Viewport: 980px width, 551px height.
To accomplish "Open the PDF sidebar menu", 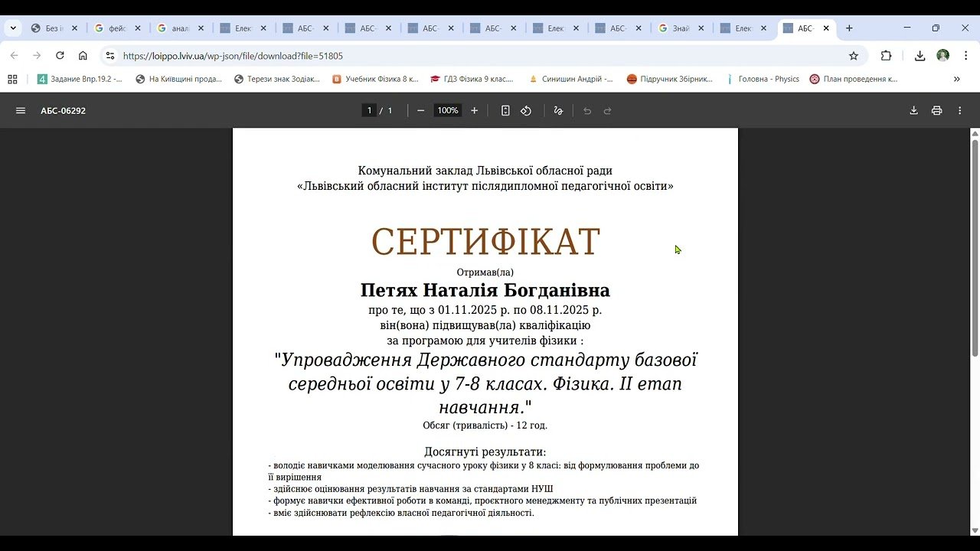I will (x=21, y=111).
